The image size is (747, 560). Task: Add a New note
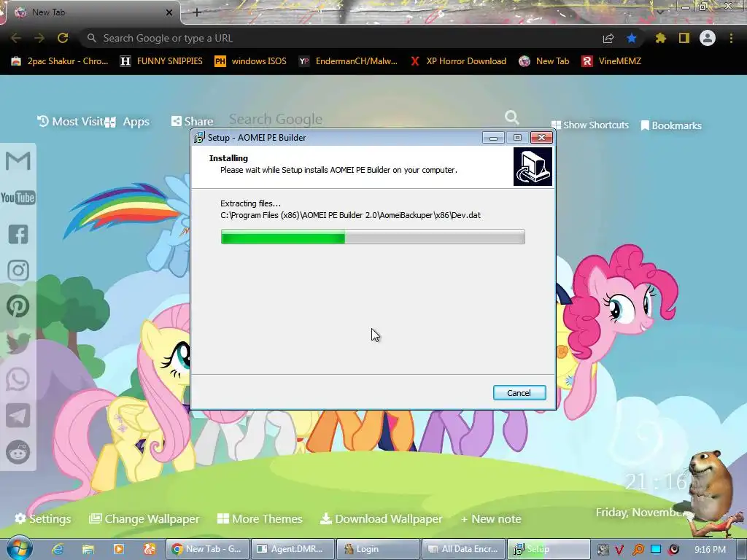pos(491,519)
